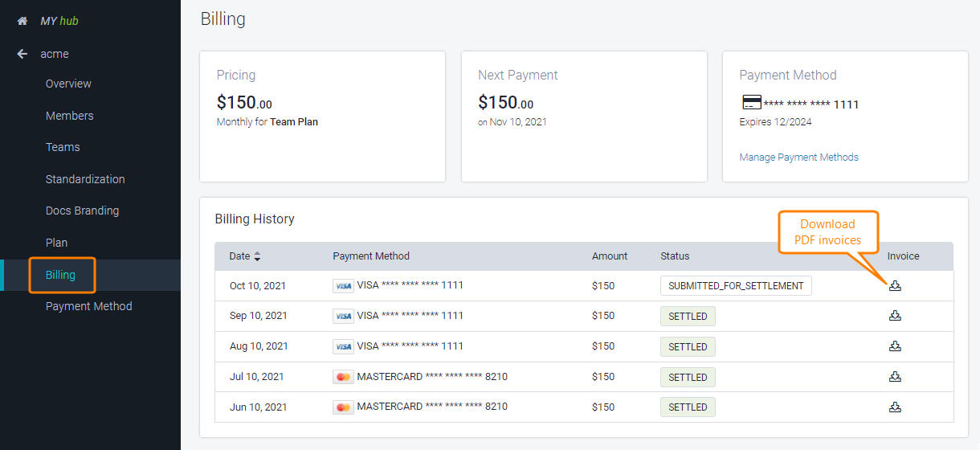Click the Pricing card heading

pyautogui.click(x=236, y=75)
